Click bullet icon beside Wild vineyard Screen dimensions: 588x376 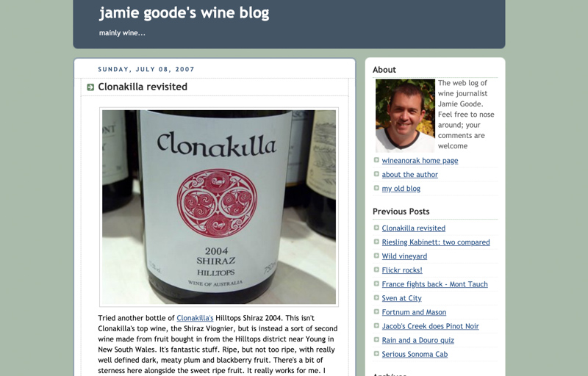[376, 256]
